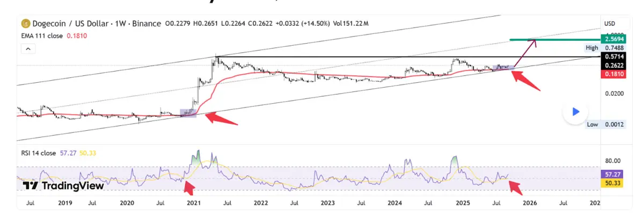Click the 80.00 RSI scale value
The height and width of the screenshot is (213, 644).
pyautogui.click(x=613, y=161)
